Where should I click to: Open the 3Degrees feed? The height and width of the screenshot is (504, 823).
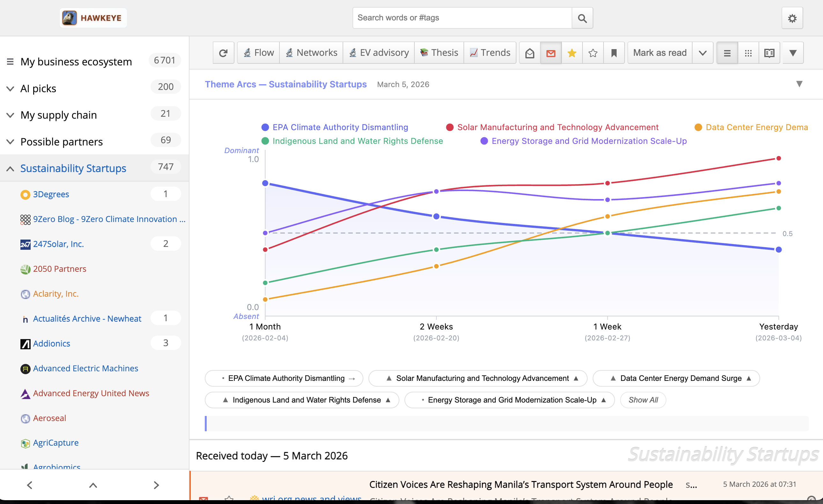click(x=51, y=194)
